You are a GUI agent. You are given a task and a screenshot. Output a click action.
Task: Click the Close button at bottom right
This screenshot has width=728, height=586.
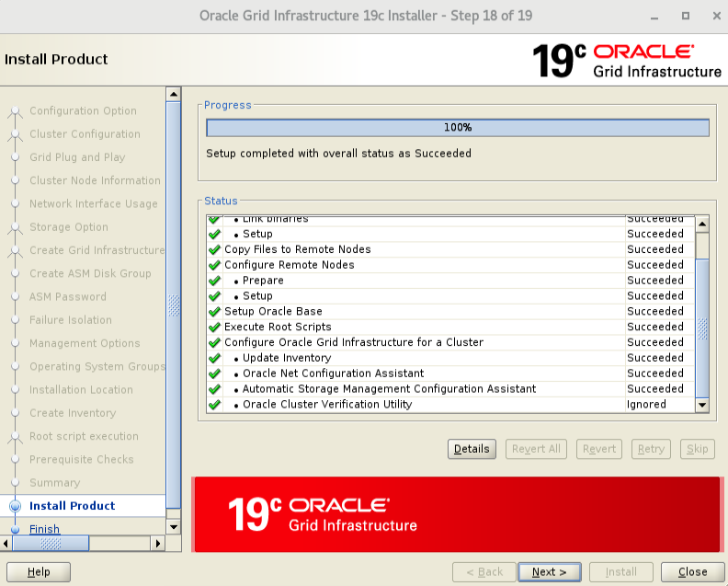(x=692, y=572)
